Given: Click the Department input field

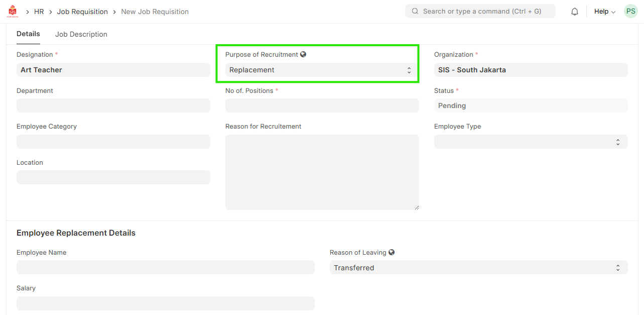Looking at the screenshot, I should pyautogui.click(x=113, y=106).
